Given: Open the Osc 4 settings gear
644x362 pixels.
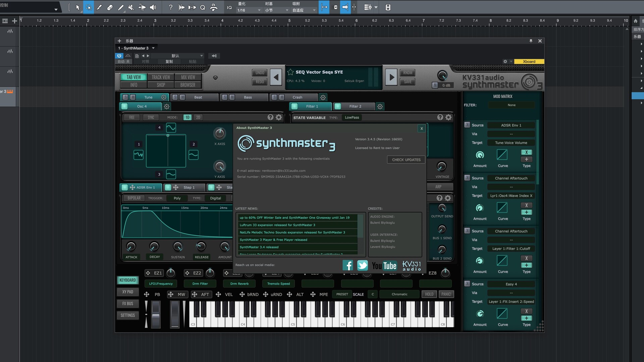Looking at the screenshot, I should (167, 106).
